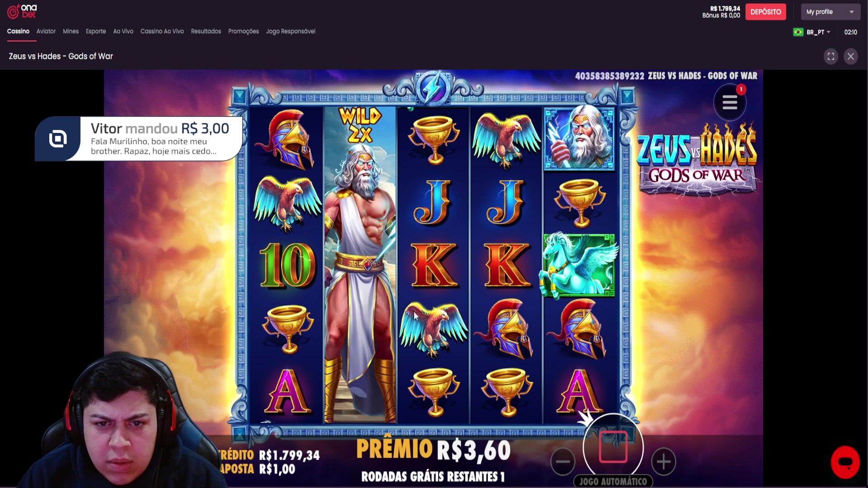The image size is (868, 488).
Task: Click the lightning bolt emblem above the reels
Action: 433,88
